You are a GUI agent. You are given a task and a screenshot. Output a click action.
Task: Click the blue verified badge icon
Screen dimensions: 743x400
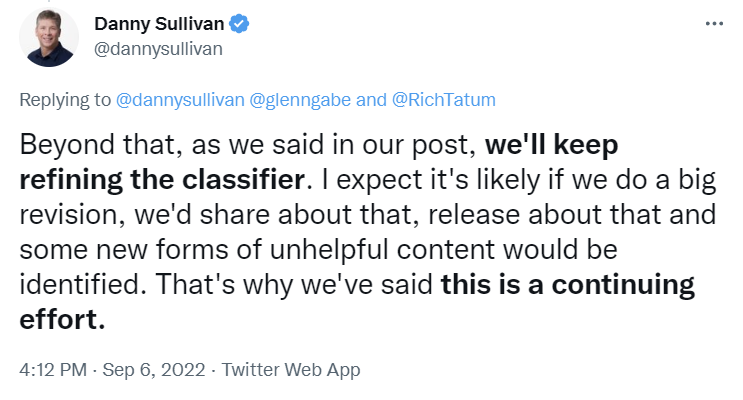coord(235,24)
